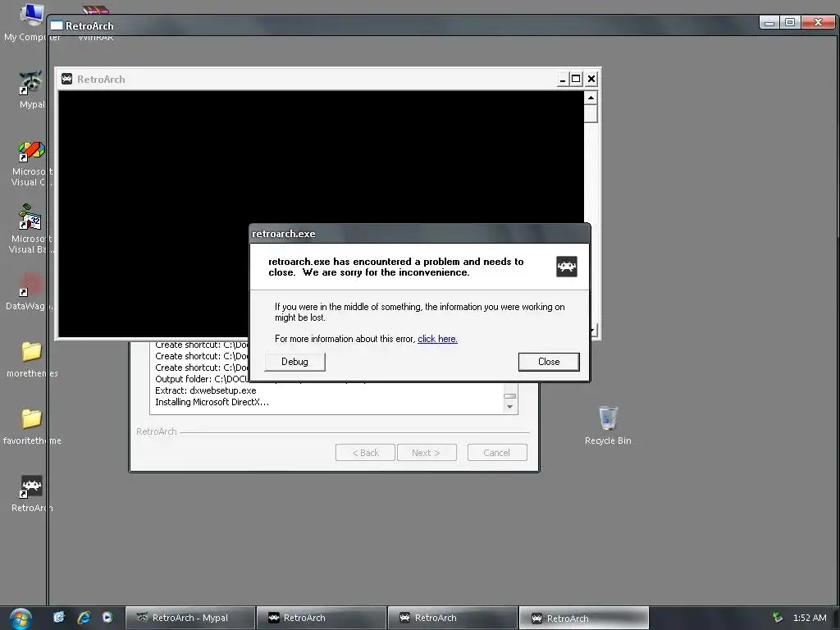
Task: Click the system tray network icon
Action: [778, 618]
